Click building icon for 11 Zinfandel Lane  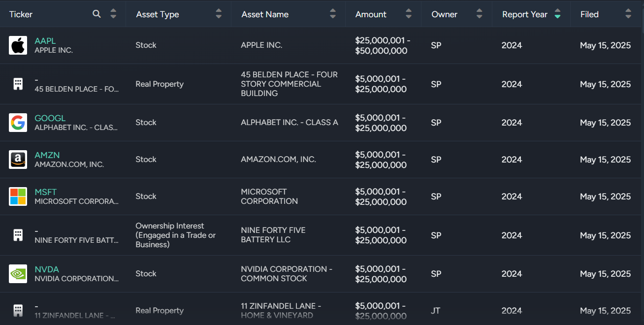click(x=18, y=310)
